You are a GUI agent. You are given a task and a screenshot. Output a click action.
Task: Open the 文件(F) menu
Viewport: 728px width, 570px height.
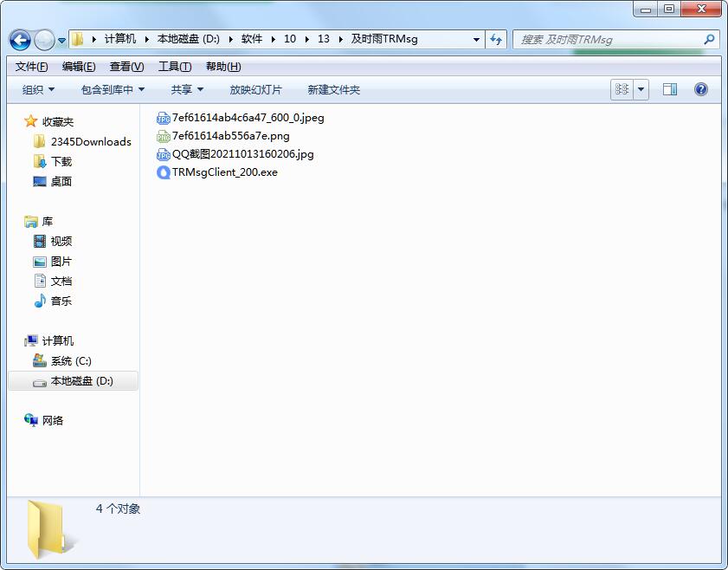pos(32,67)
